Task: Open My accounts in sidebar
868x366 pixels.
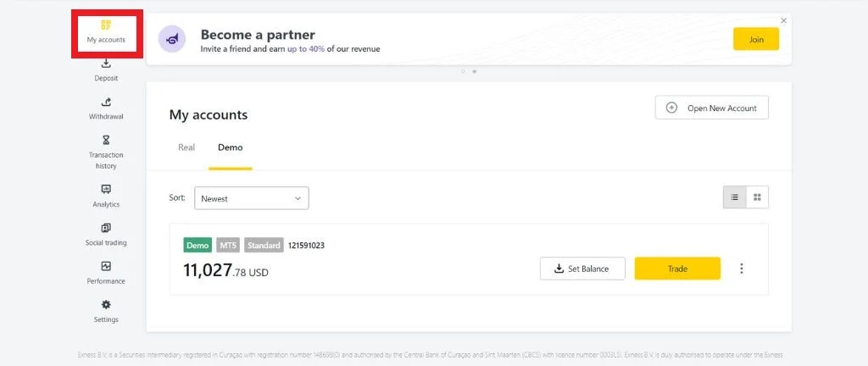Action: click(106, 32)
